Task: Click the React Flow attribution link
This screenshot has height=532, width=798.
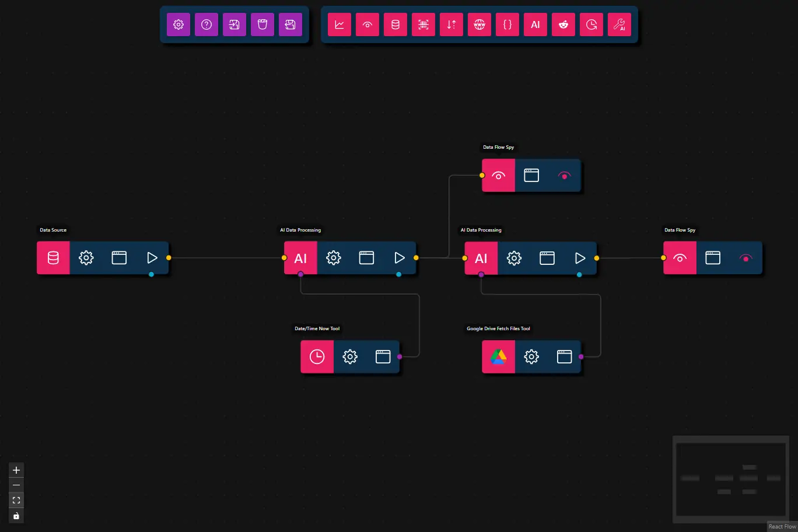Action: (782, 526)
